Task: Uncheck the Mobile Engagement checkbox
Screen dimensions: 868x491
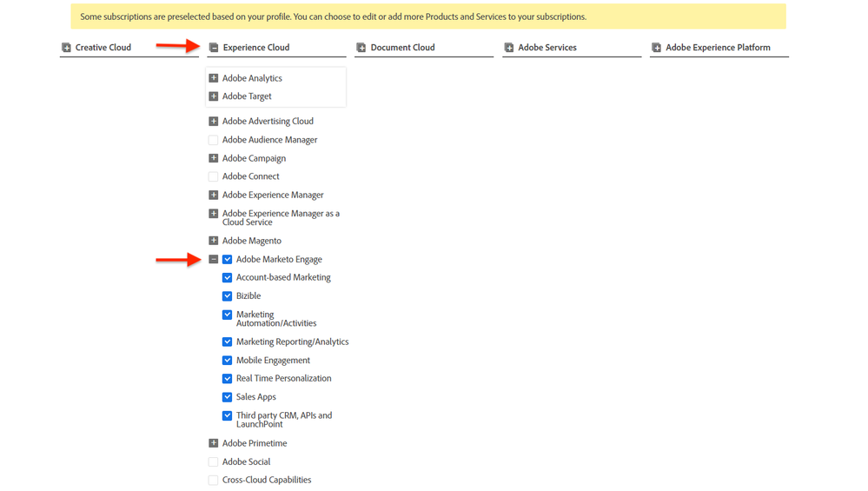Action: 227,361
